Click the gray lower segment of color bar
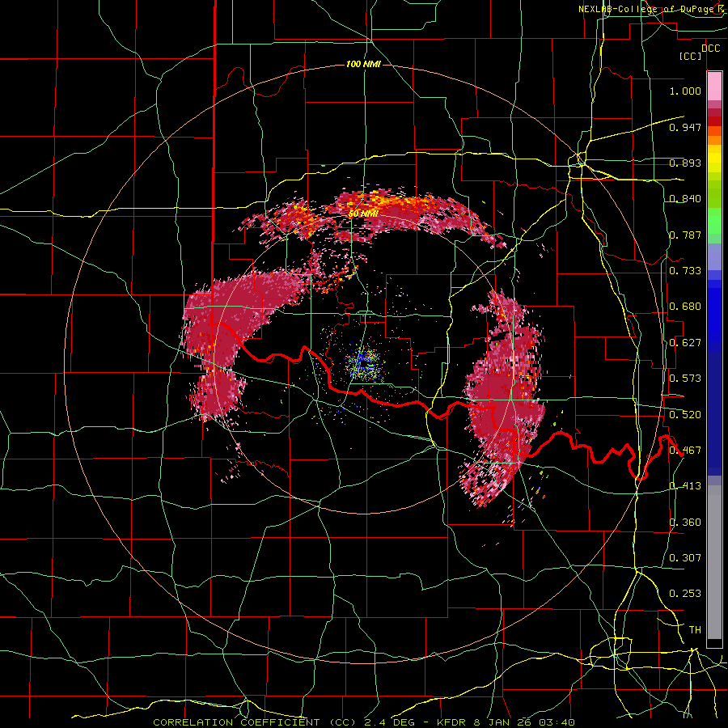Image resolution: width=728 pixels, height=728 pixels. tap(714, 562)
